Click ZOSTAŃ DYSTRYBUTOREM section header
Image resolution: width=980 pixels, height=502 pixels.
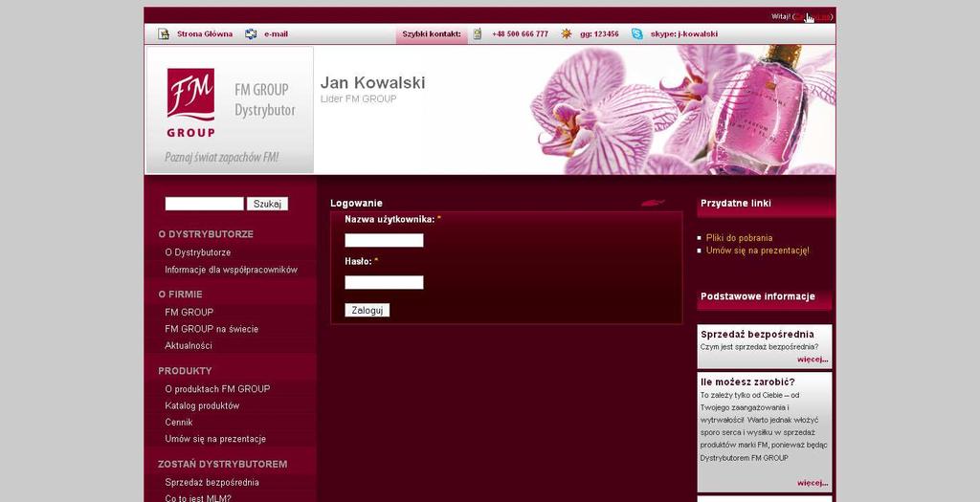pos(222,464)
